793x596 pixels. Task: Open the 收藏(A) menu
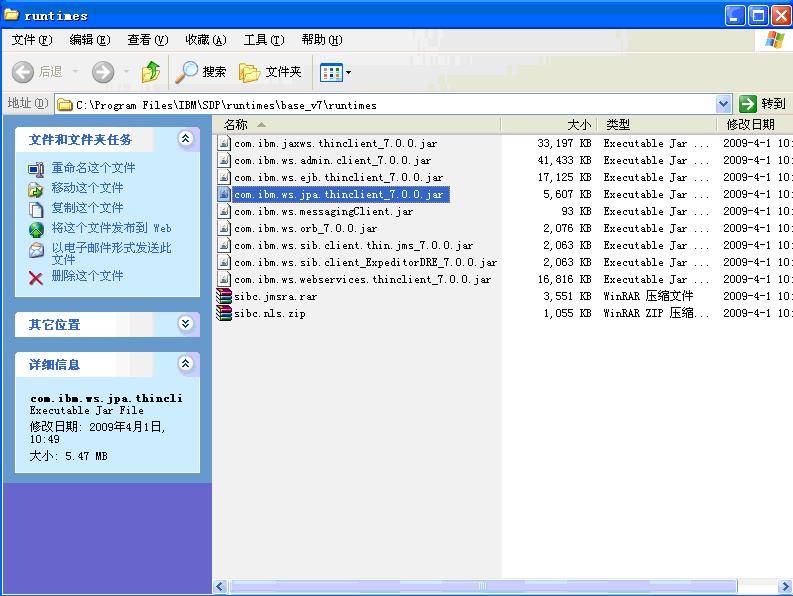coord(206,39)
